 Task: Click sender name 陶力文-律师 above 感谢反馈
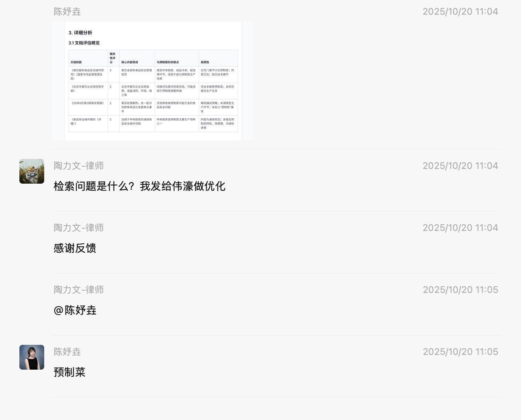[79, 228]
